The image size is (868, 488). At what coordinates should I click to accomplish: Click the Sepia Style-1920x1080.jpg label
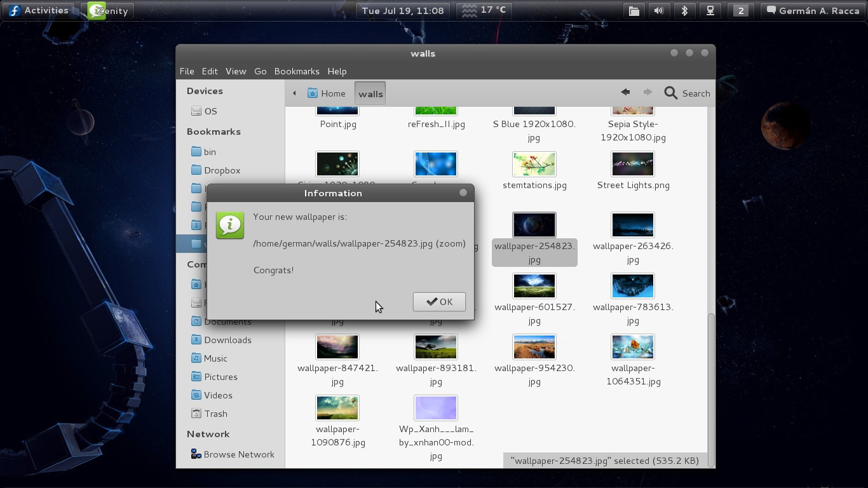(x=633, y=130)
